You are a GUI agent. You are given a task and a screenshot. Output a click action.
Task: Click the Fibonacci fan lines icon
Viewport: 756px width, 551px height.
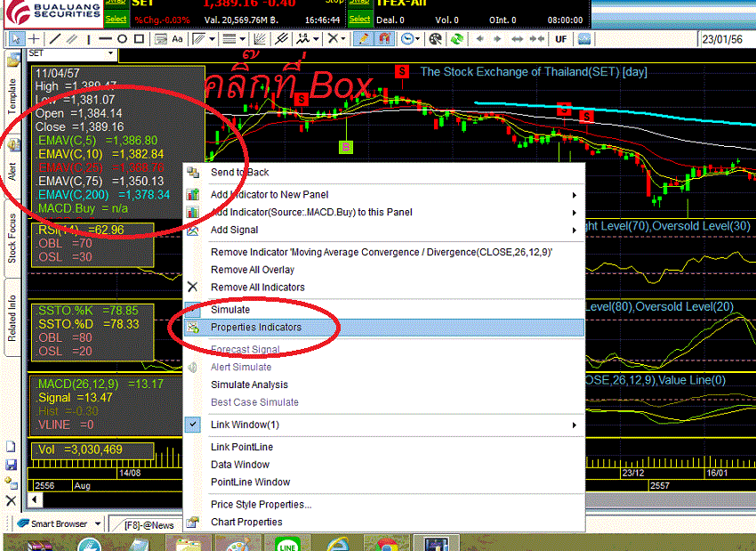pos(260,39)
